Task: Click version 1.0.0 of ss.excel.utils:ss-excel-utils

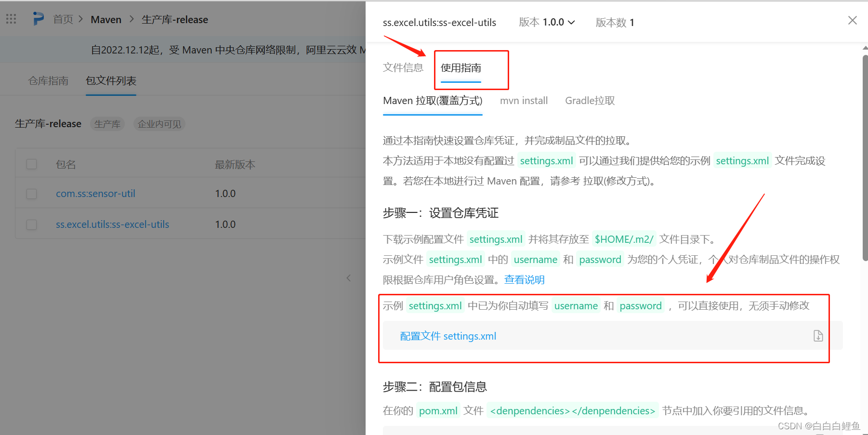Action: [x=225, y=224]
